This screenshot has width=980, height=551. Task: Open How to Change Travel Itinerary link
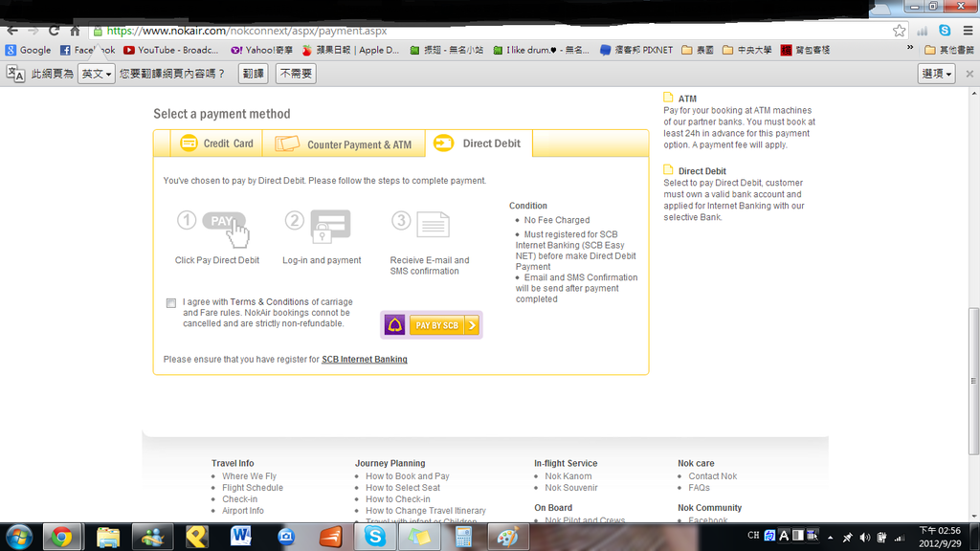[426, 511]
